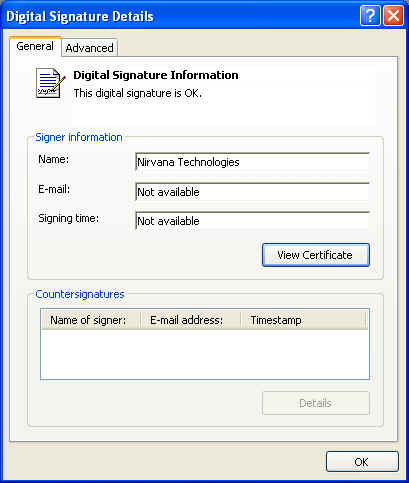409x483 pixels.
Task: Click the Name field showing Nirvana Technologies
Action: (x=252, y=162)
